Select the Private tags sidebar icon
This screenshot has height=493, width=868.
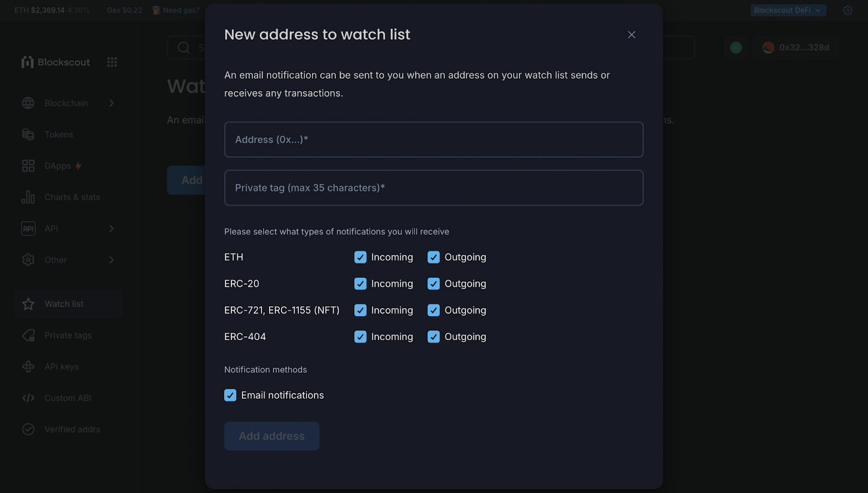pyautogui.click(x=28, y=335)
